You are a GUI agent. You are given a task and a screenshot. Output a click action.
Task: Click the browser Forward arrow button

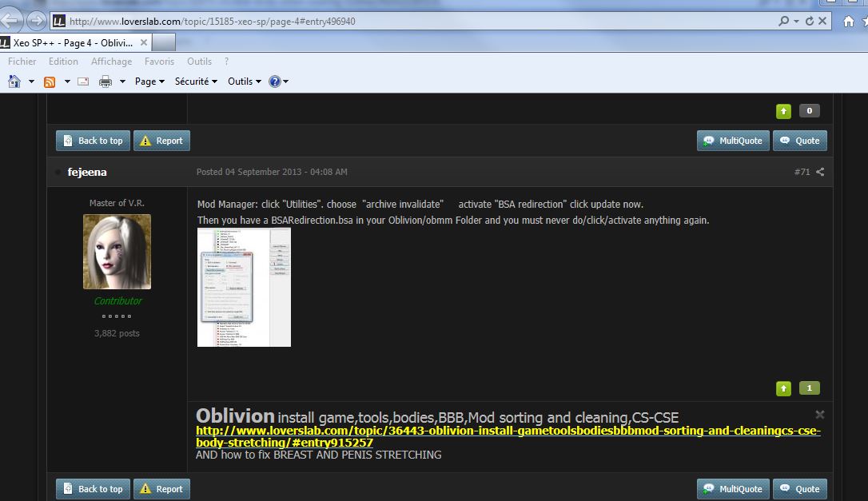[37, 21]
